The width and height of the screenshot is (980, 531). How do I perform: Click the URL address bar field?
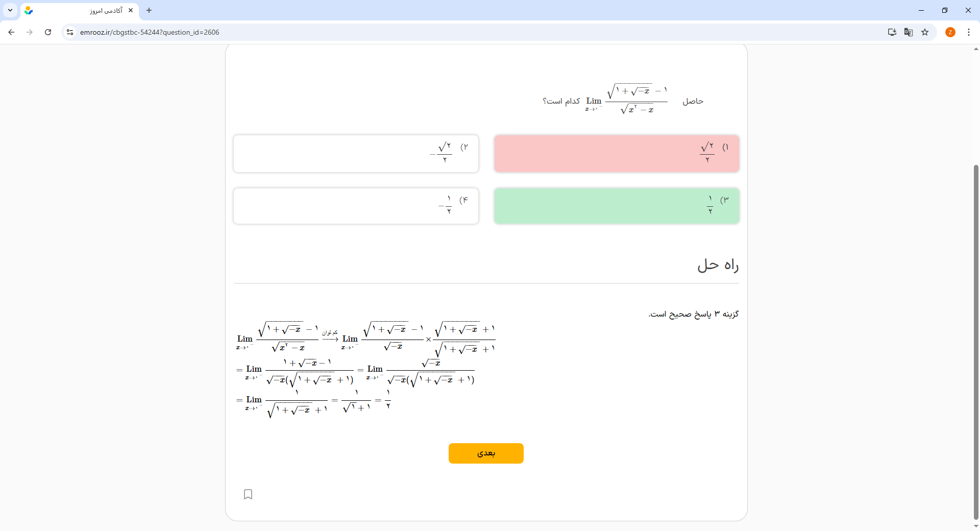tap(459, 32)
